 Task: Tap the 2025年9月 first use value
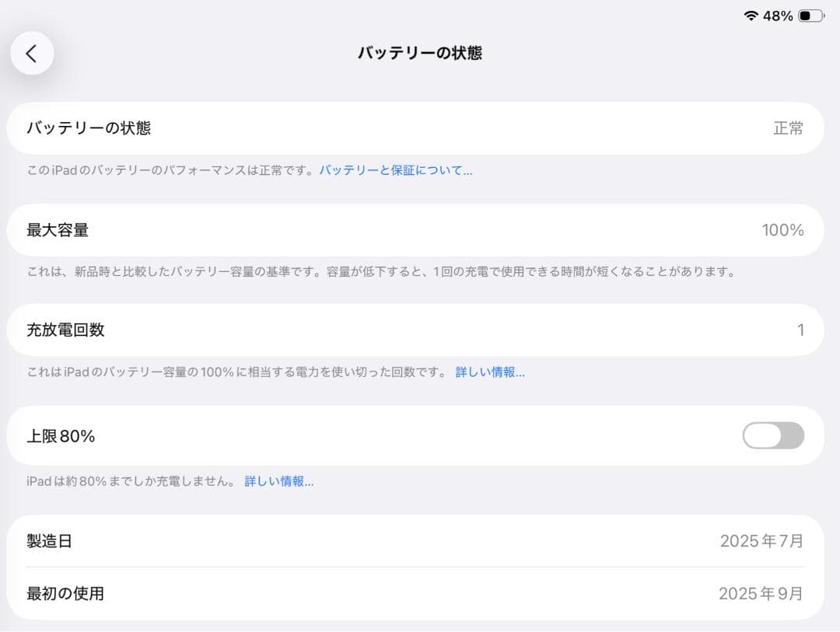click(761, 593)
